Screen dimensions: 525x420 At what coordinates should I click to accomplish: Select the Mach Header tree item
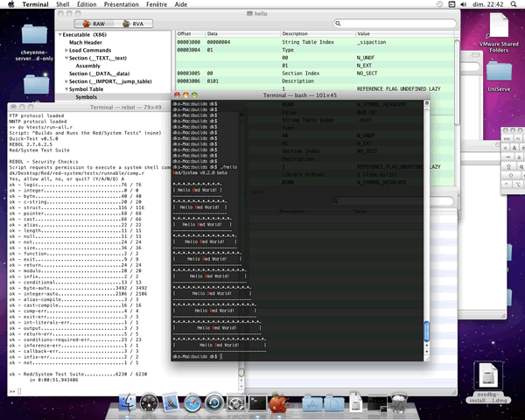(x=86, y=42)
